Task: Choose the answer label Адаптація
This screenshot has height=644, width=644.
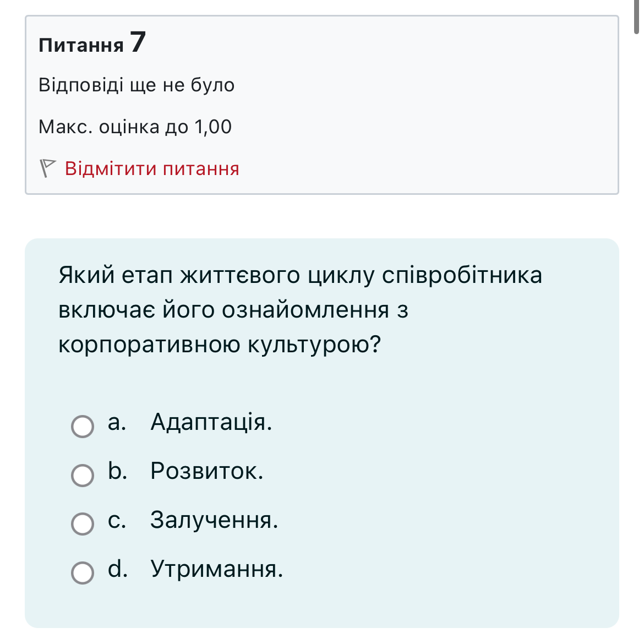Action: click(211, 422)
